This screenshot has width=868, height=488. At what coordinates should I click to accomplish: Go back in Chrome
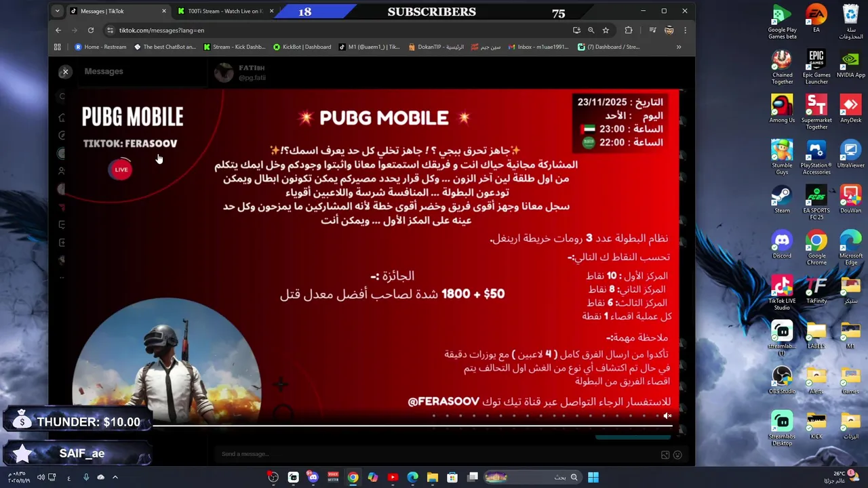tap(58, 30)
